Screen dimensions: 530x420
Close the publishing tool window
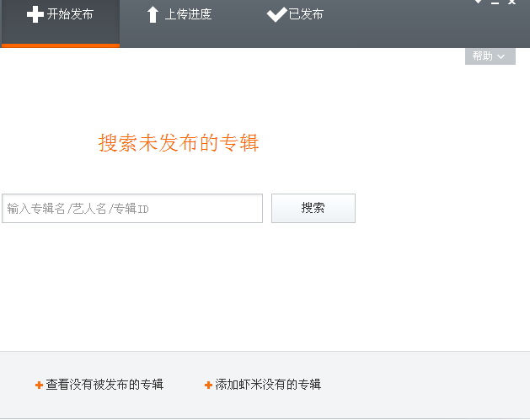(511, 3)
